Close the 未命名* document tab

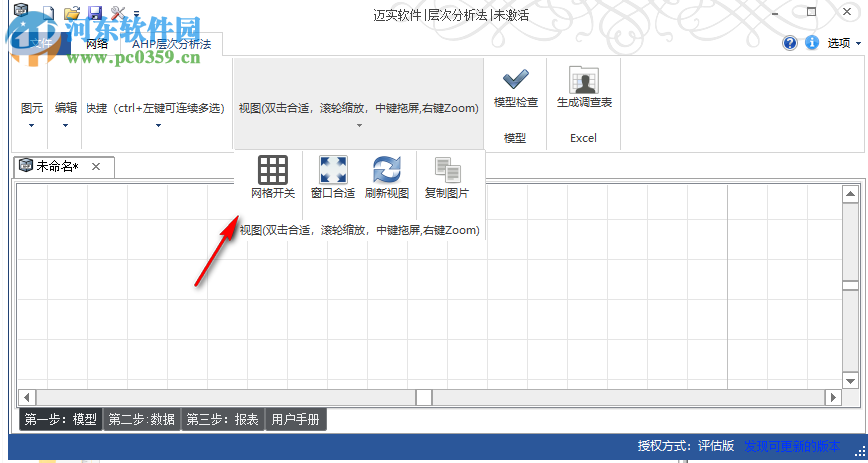click(96, 166)
